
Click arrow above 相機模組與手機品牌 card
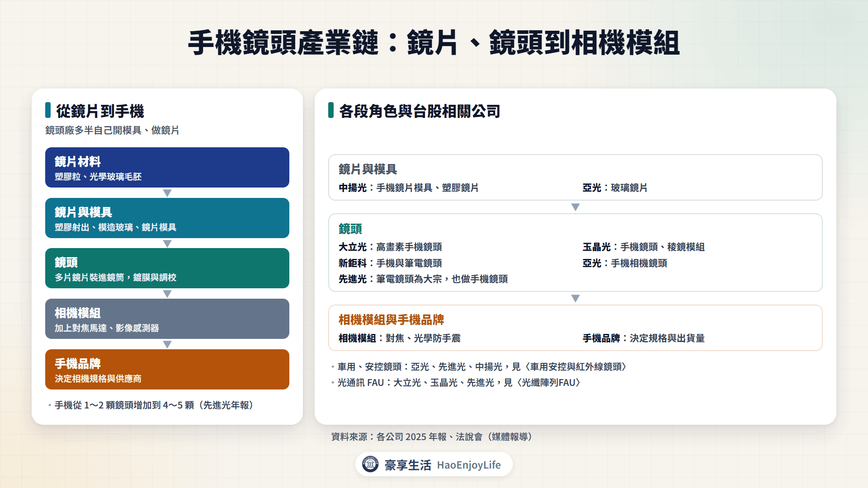point(576,298)
